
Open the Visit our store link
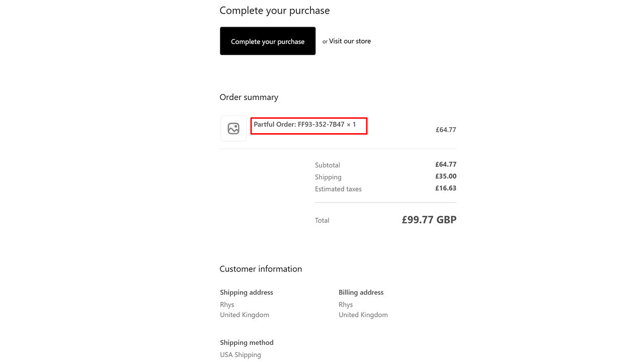[350, 41]
